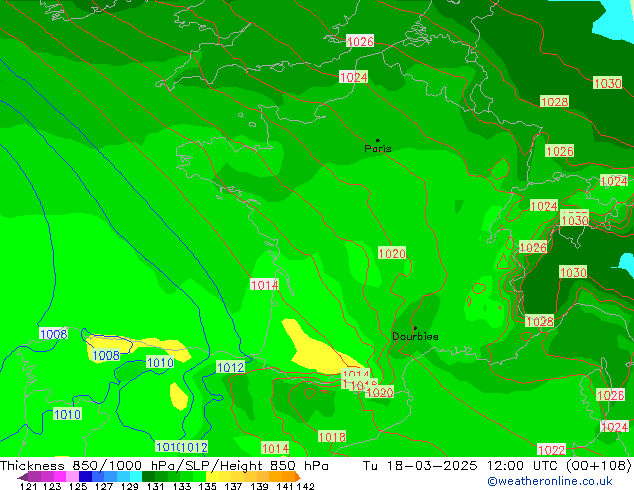Click legend value 139
Viewport: 634px width, 490px height.
point(259,486)
